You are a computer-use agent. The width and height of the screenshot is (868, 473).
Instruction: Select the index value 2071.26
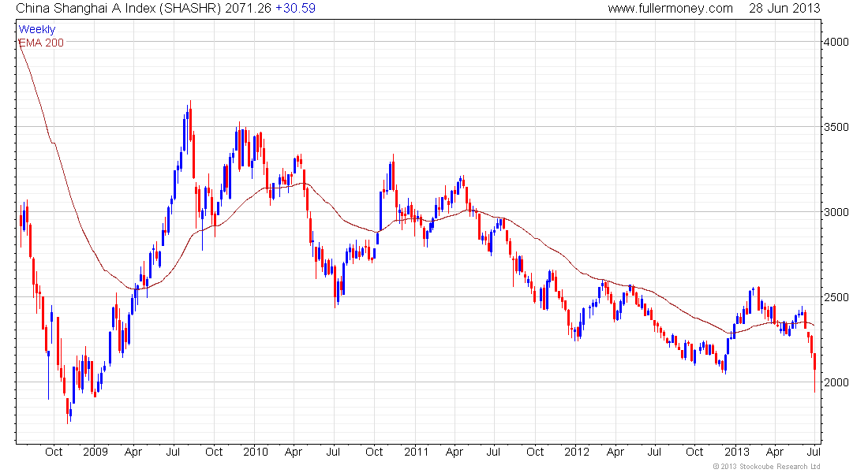pos(248,9)
